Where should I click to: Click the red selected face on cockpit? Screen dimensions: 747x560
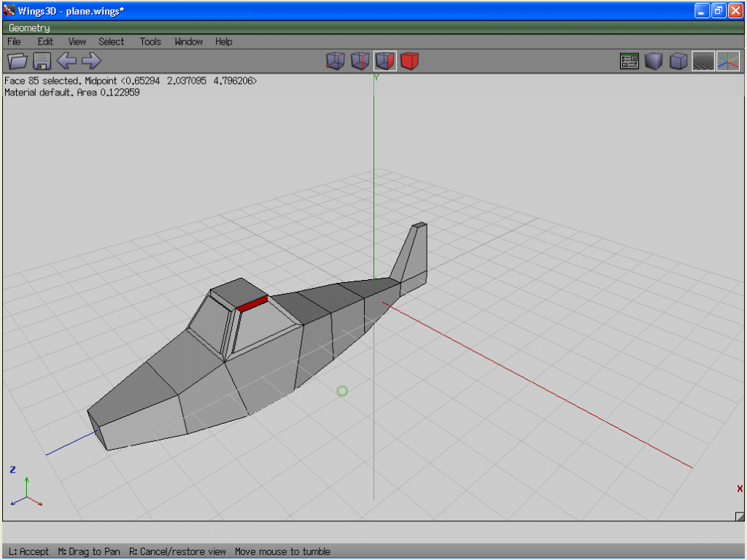coord(252,303)
